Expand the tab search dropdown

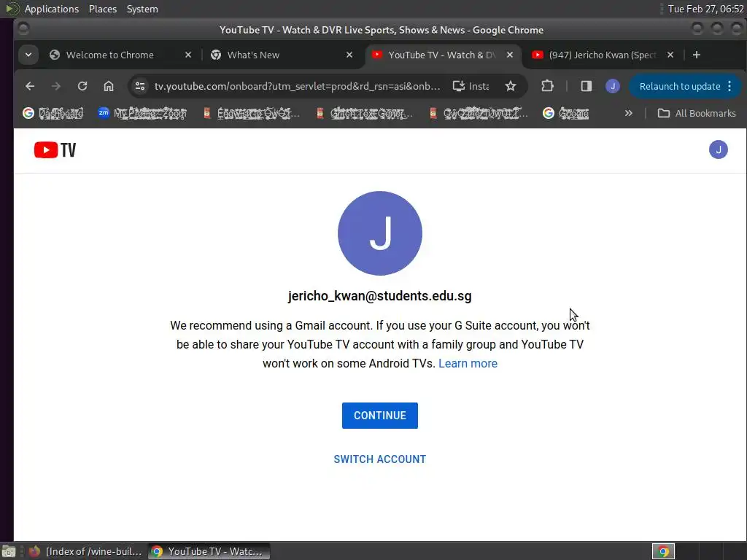tap(28, 55)
